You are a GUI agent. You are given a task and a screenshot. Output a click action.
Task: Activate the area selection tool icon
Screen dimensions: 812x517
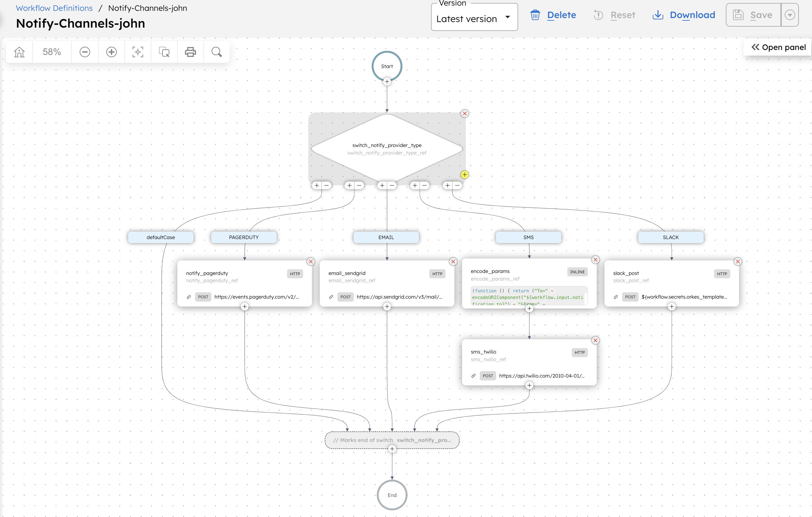click(x=164, y=52)
